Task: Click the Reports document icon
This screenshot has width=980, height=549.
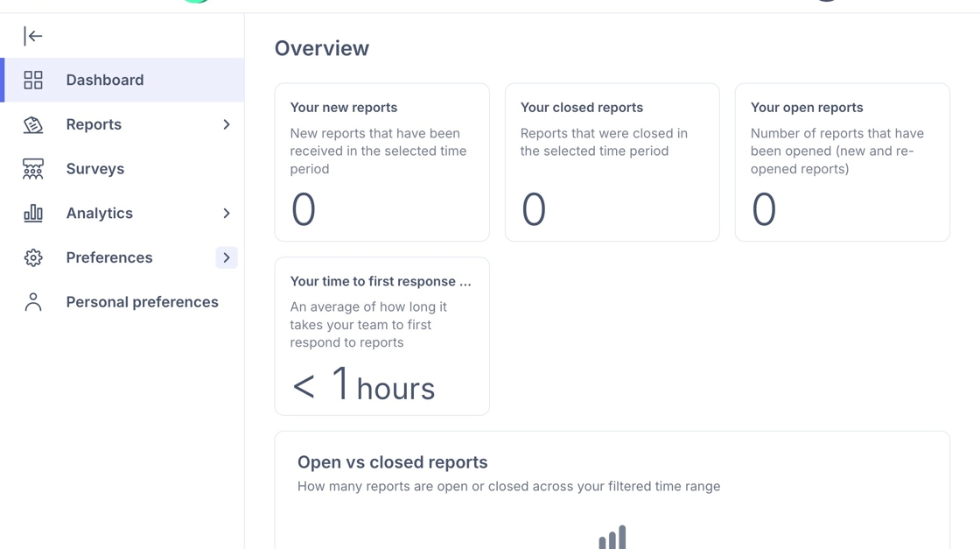Action: click(x=33, y=124)
